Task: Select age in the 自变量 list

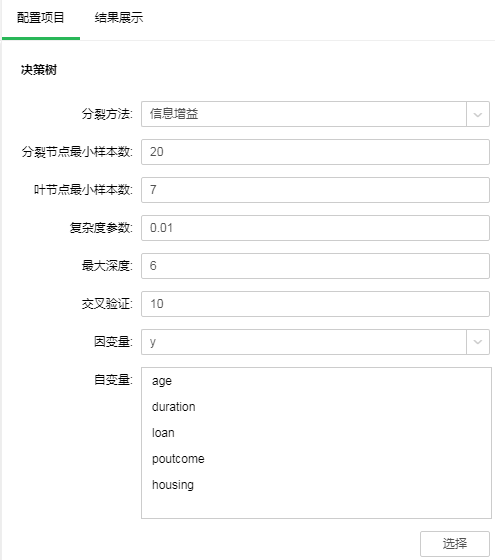Action: tap(162, 381)
